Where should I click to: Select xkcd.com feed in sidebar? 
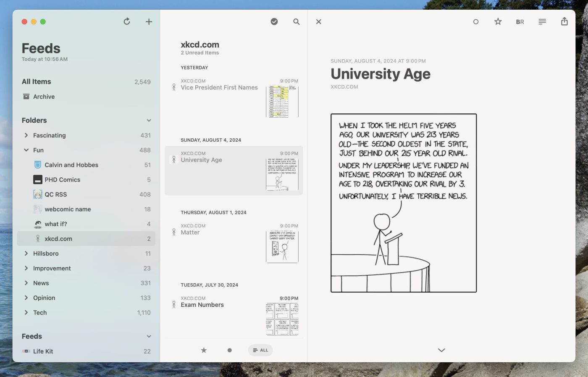coord(86,239)
